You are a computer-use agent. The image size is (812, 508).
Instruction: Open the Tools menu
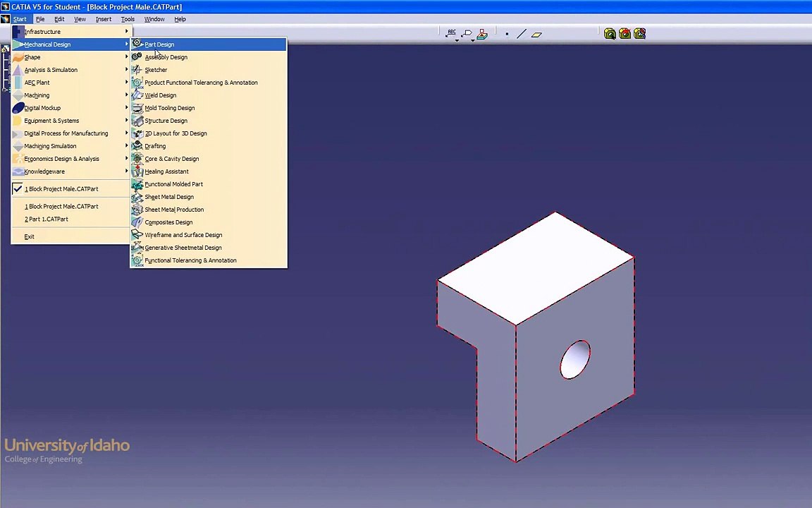tap(128, 19)
